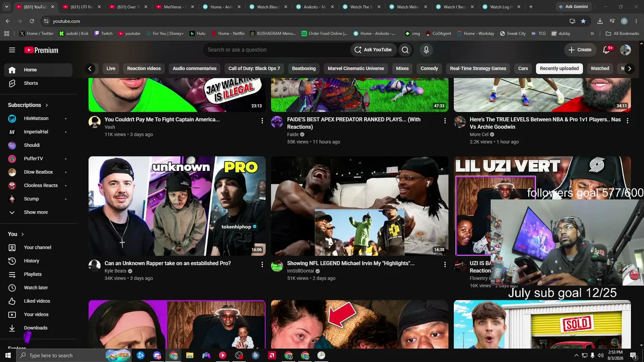Open the Kyle Beats channel link
This screenshot has height=362, width=644.
click(115, 271)
